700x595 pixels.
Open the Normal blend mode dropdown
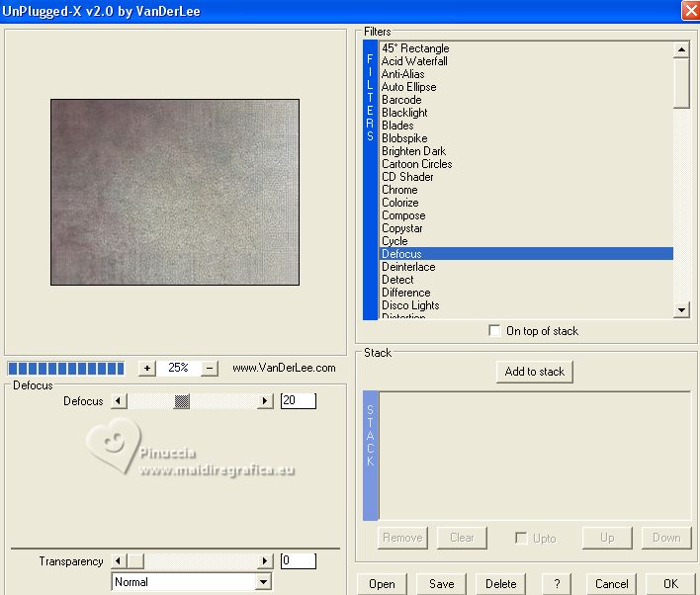coord(264,582)
